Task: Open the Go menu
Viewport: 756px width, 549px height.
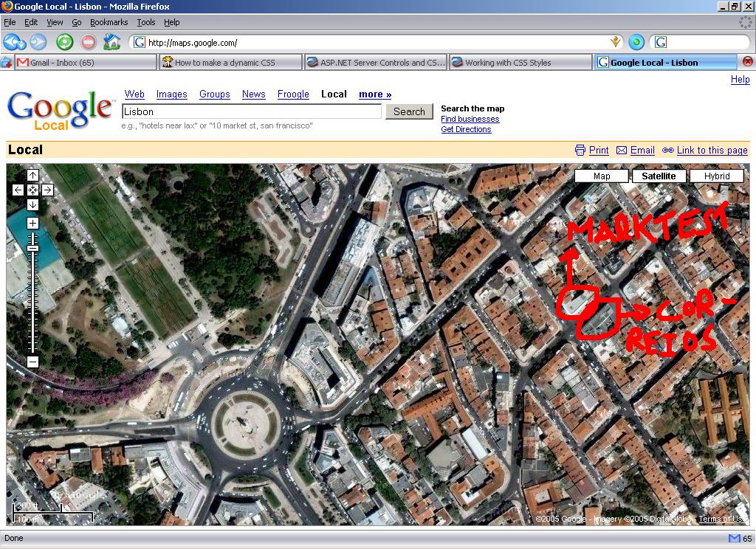Action: [77, 22]
